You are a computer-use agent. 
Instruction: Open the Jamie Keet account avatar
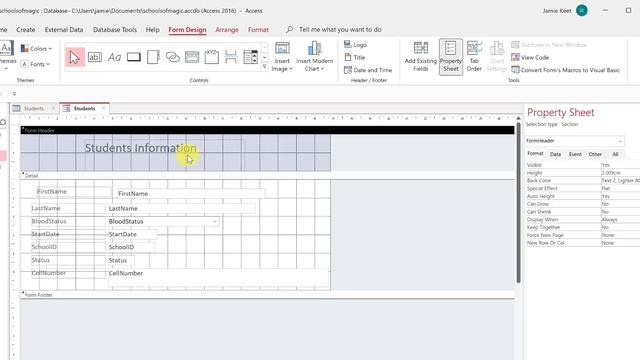tap(582, 11)
